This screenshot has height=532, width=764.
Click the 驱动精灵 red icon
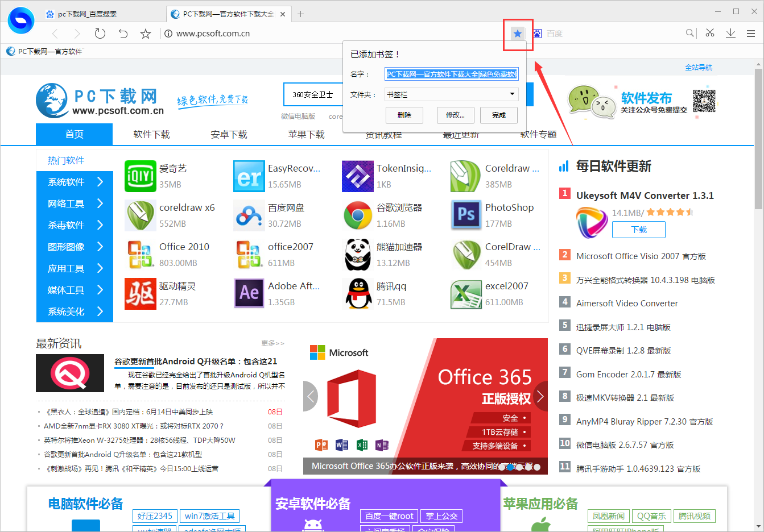pyautogui.click(x=140, y=294)
